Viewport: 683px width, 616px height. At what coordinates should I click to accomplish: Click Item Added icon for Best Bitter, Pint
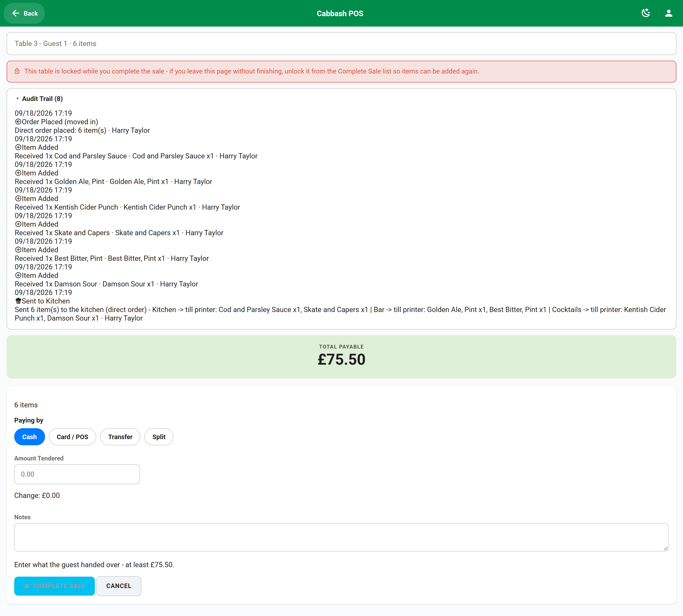(x=18, y=250)
